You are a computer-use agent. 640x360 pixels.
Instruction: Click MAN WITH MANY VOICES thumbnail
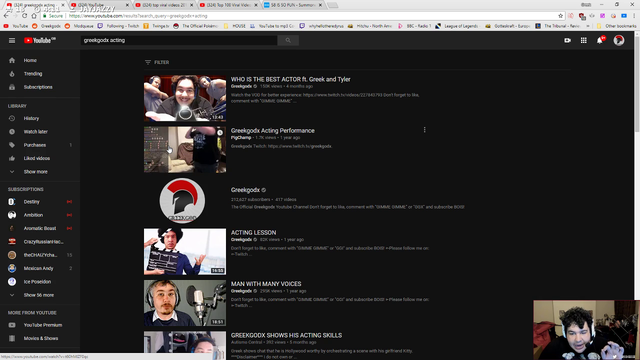[x=185, y=303]
